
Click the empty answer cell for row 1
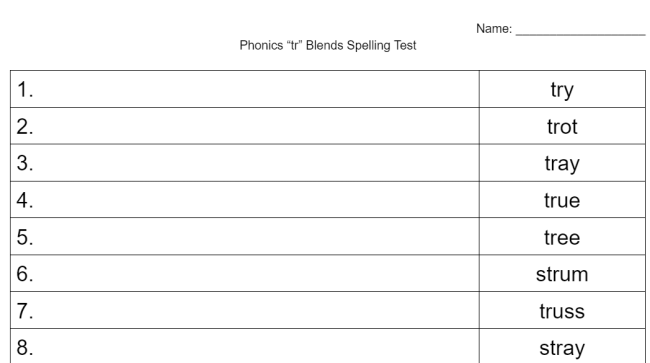pos(245,89)
